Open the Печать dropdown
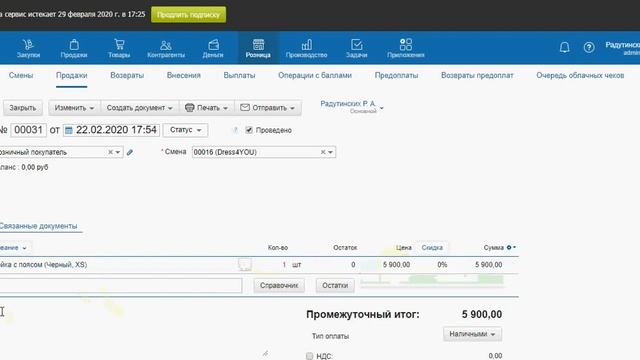640x360 pixels. (207, 108)
